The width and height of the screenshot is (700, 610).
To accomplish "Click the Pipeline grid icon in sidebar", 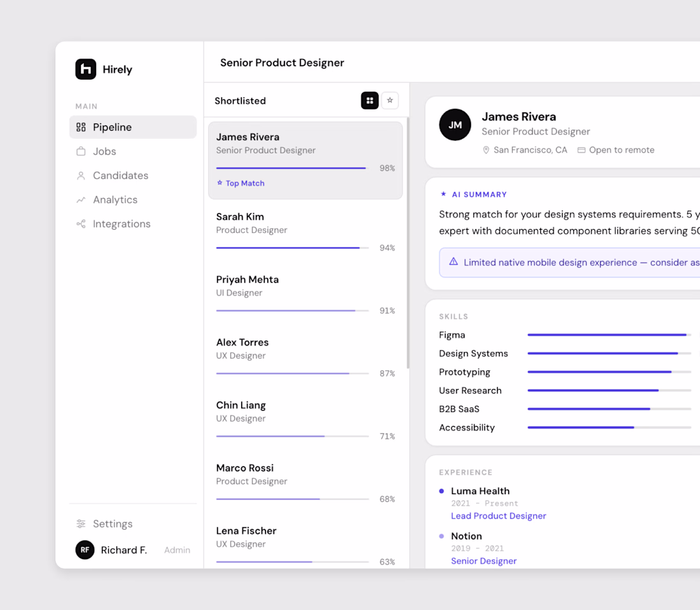I will click(81, 127).
